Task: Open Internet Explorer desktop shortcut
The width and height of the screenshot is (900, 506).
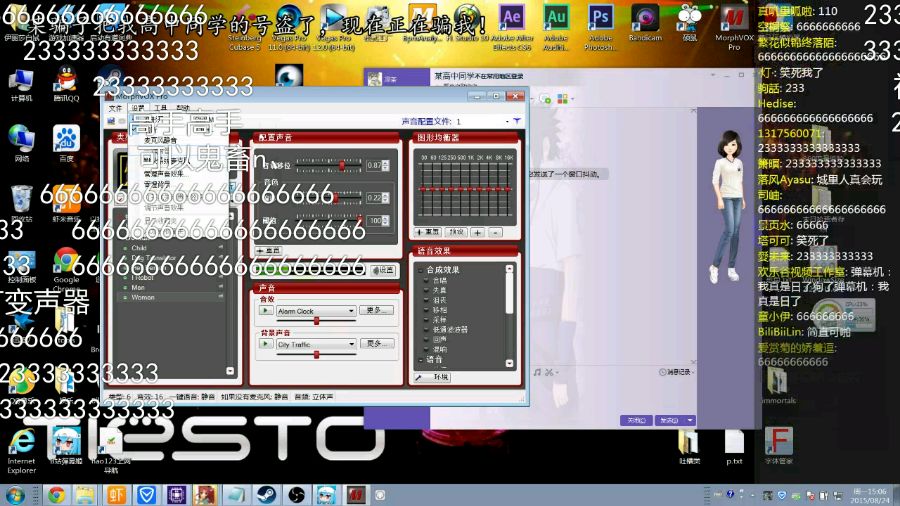Action: click(21, 442)
